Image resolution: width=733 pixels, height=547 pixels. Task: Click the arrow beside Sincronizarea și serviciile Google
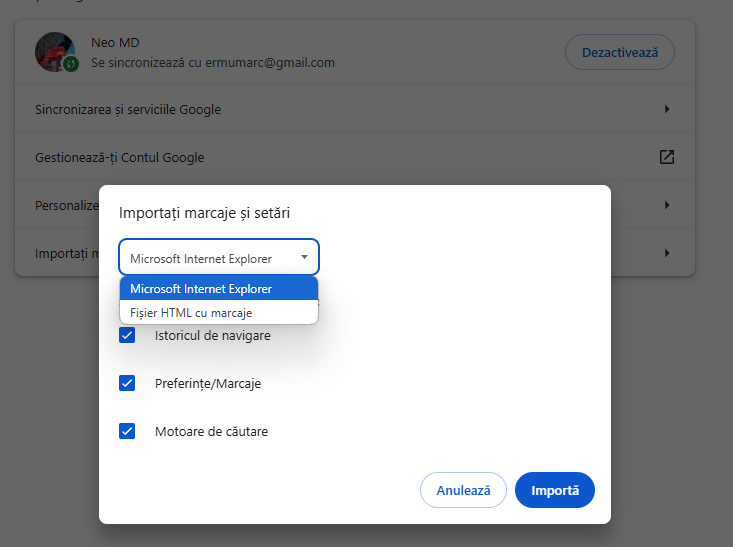(x=666, y=109)
